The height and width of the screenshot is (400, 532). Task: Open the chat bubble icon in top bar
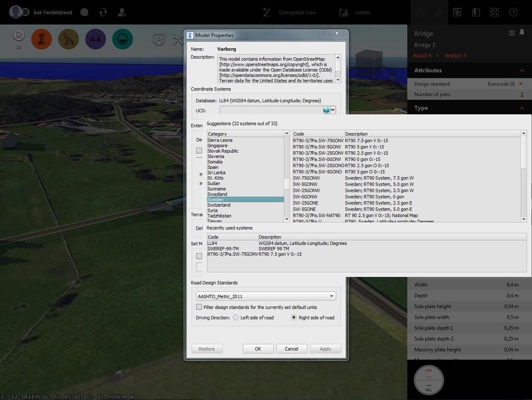(85, 12)
